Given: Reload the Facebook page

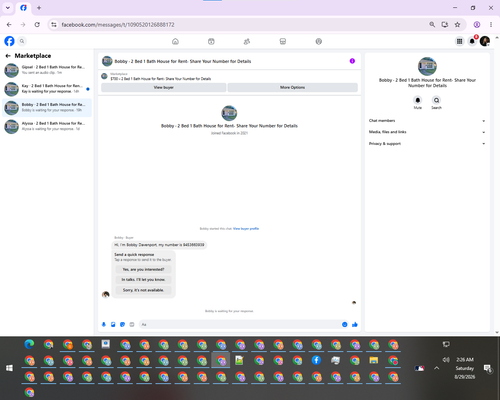Looking at the screenshot, I should pyautogui.click(x=37, y=25).
